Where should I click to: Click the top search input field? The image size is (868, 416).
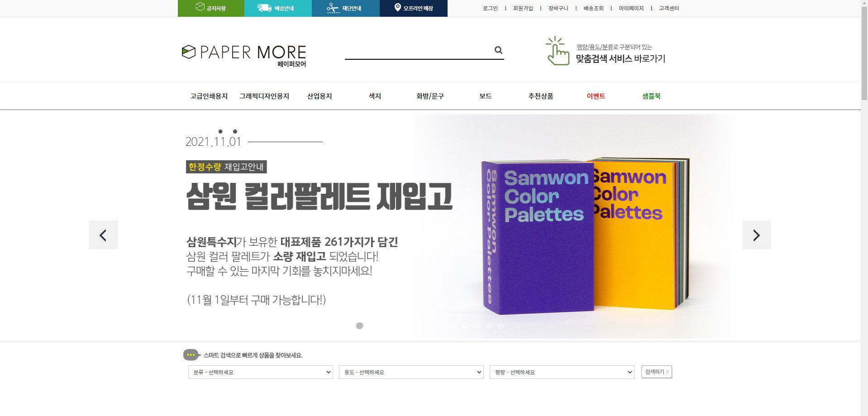point(419,50)
